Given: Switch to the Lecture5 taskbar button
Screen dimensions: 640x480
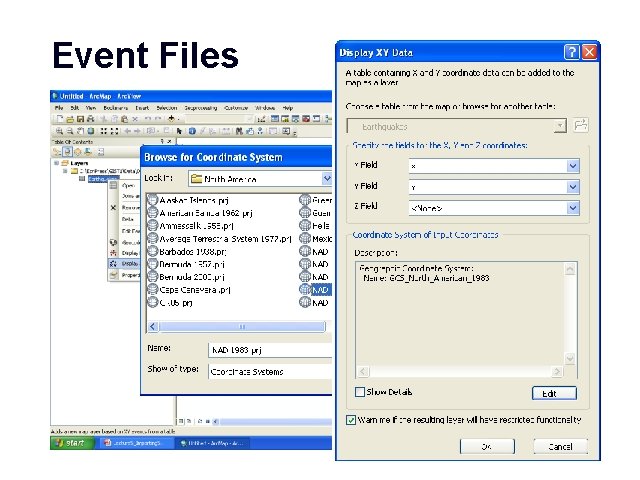Looking at the screenshot, I should (135, 443).
